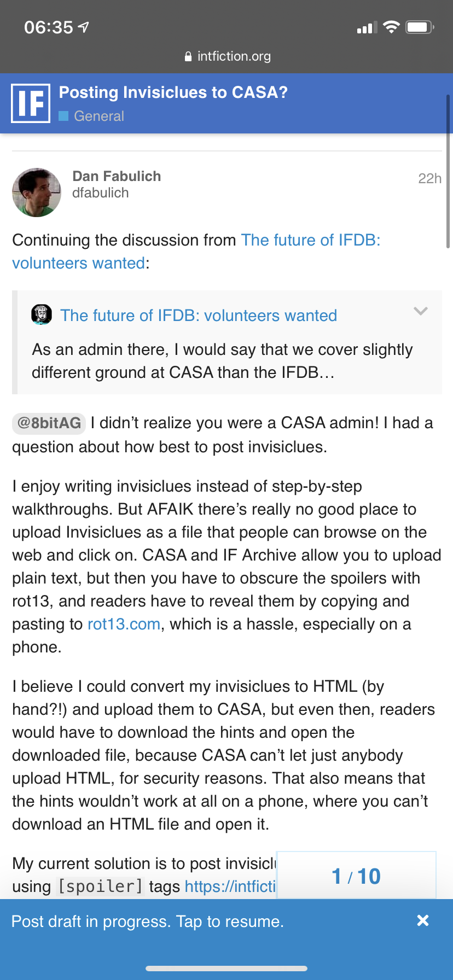The width and height of the screenshot is (453, 980).
Task: Tap the intfiction.org address bar
Action: pyautogui.click(x=226, y=56)
